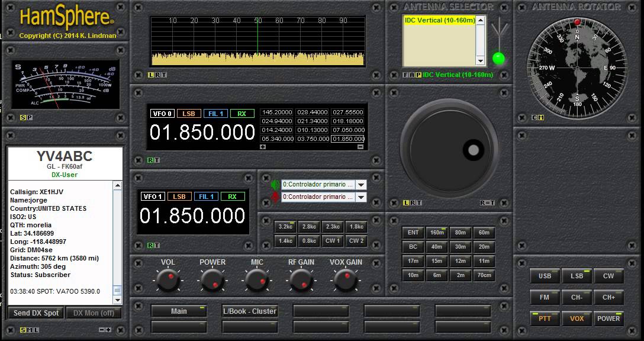Select the Main layout button
Viewport: 644px width, 341px height.
(179, 311)
